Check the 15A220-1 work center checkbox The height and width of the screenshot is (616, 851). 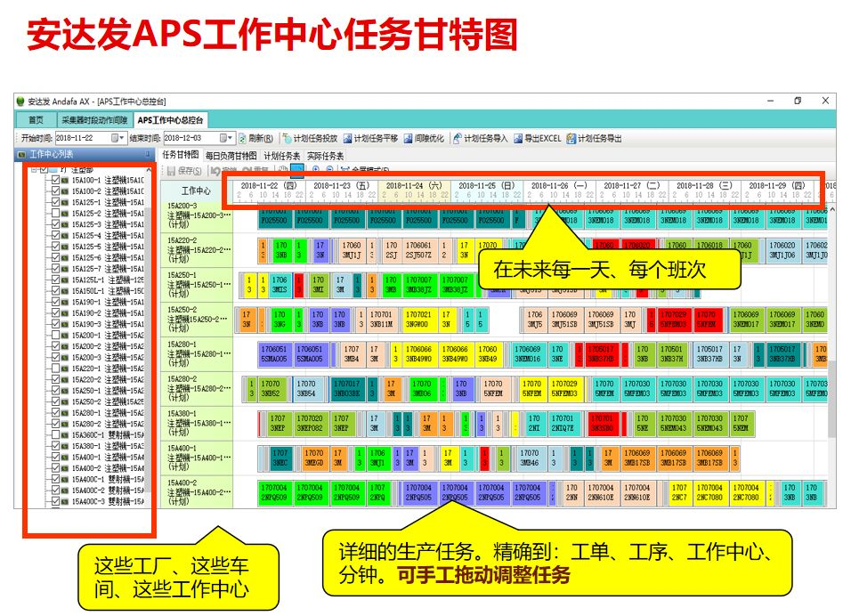click(x=55, y=368)
